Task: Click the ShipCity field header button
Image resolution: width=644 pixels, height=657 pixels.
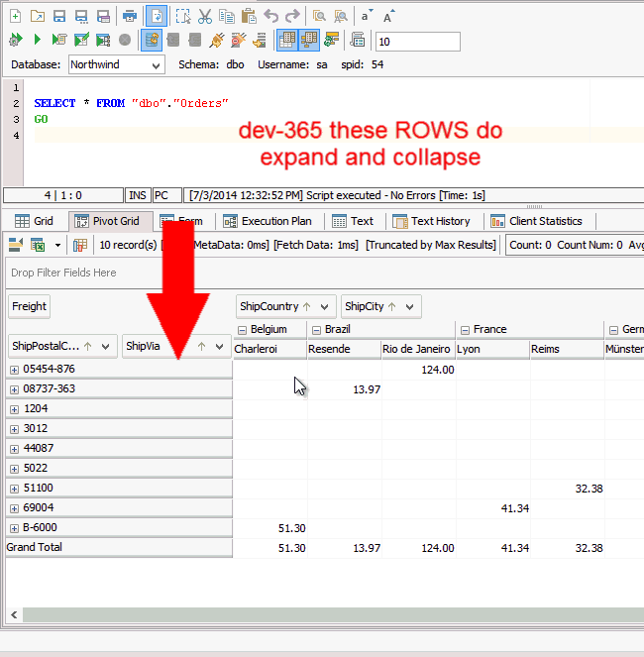Action: 380,307
